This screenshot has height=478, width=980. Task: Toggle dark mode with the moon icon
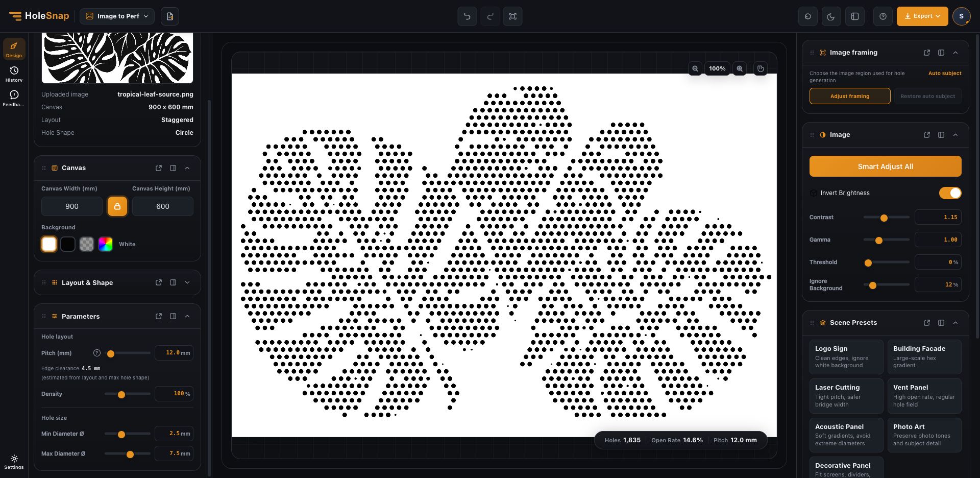point(831,16)
